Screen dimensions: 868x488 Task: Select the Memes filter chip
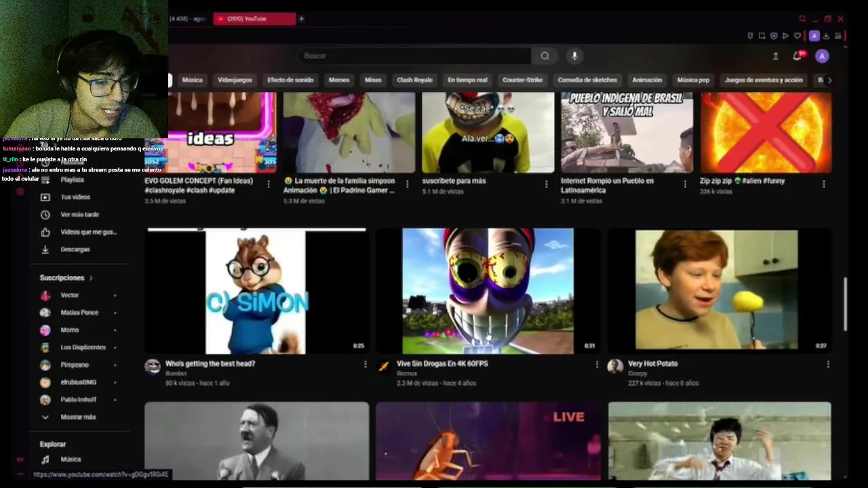(339, 80)
